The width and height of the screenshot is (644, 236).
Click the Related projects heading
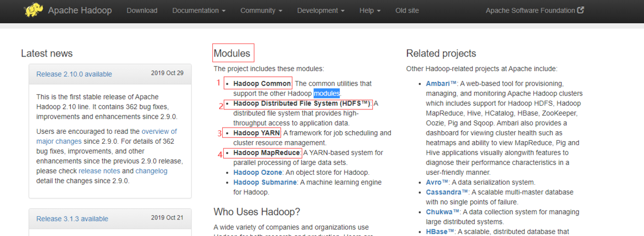(x=441, y=53)
